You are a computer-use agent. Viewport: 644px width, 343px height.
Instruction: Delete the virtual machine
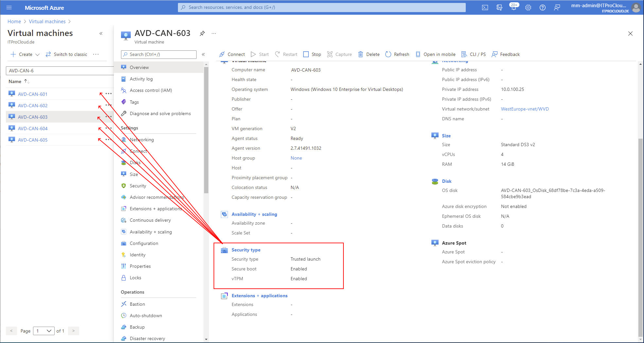pyautogui.click(x=369, y=54)
